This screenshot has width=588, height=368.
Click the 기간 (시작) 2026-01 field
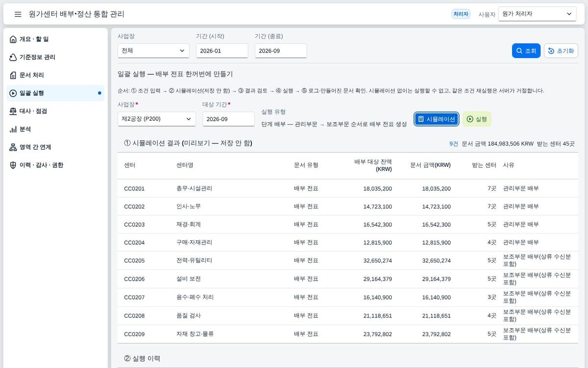tap(222, 51)
